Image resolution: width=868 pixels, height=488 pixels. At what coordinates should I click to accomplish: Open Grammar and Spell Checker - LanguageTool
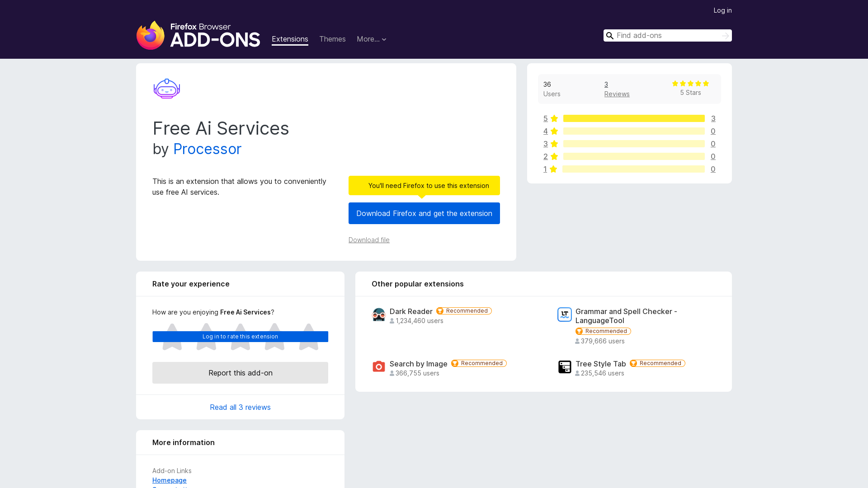626,316
